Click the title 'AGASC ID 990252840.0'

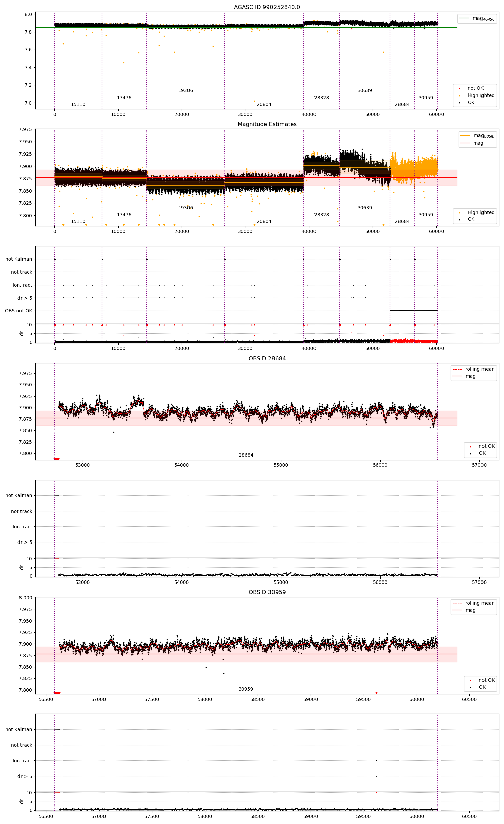[267, 7]
